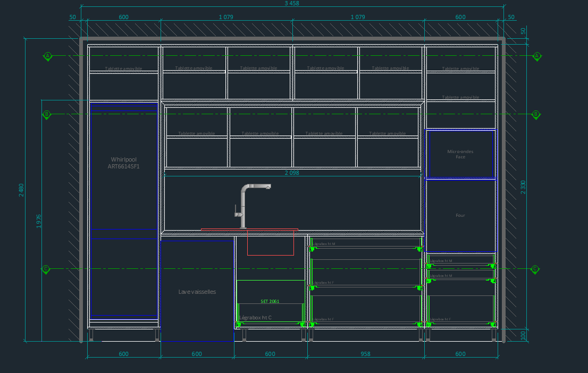588x373 pixels.
Task: Select the left section marker B
Action: (x=47, y=114)
